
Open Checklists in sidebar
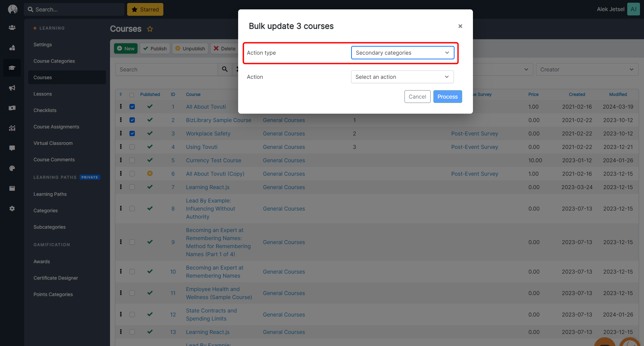[45, 110]
